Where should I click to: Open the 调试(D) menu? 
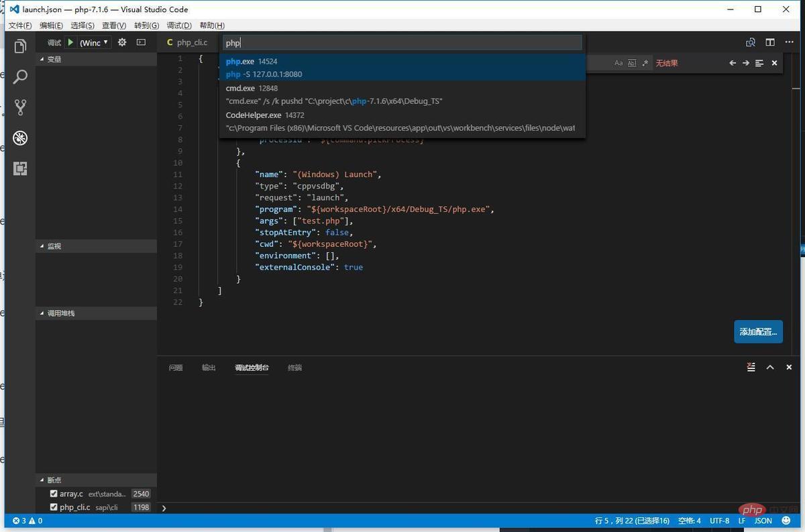click(x=178, y=25)
